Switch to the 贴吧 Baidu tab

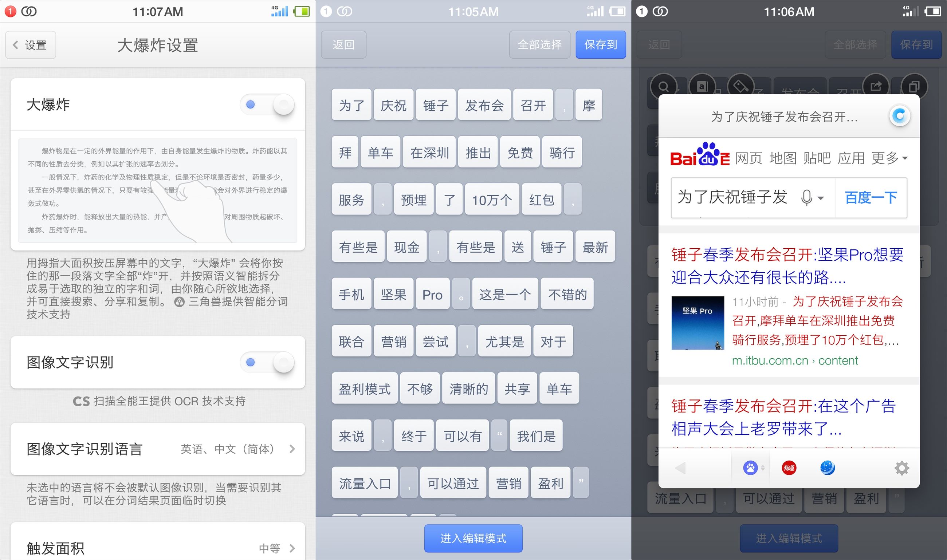coord(817,158)
